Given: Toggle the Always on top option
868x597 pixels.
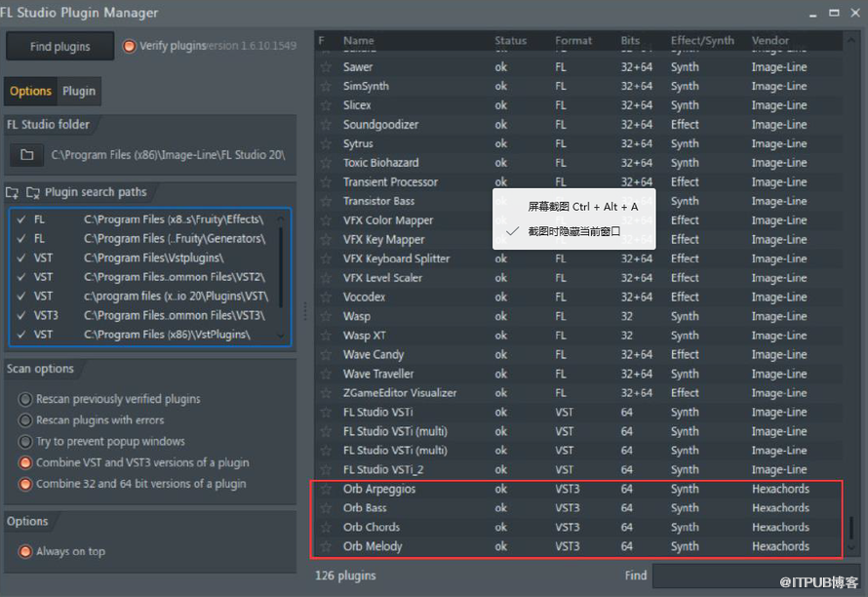Looking at the screenshot, I should click(25, 551).
